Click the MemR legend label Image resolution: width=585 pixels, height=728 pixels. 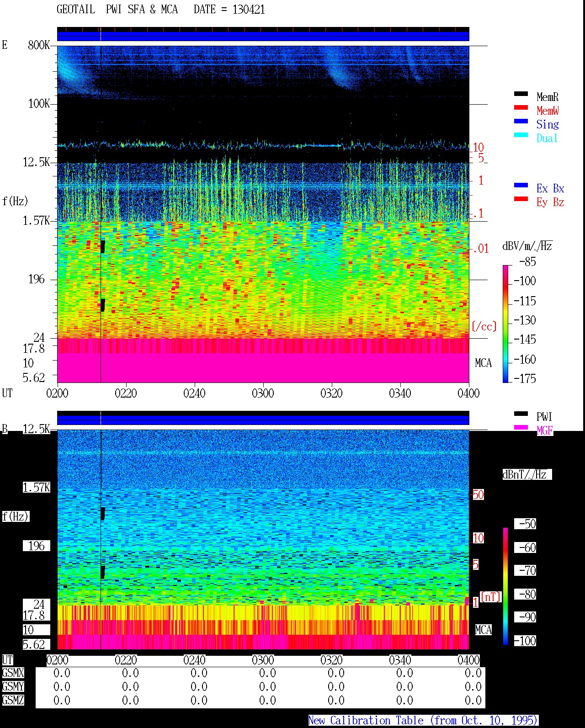click(x=548, y=97)
